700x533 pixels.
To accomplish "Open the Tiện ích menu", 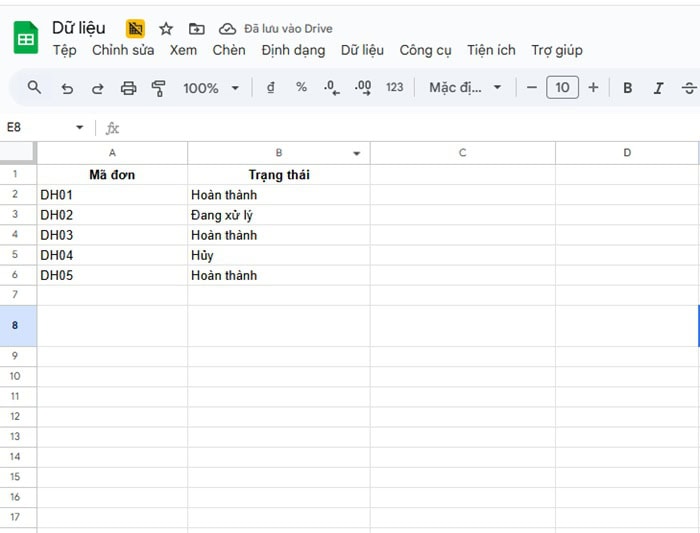I will coord(491,50).
